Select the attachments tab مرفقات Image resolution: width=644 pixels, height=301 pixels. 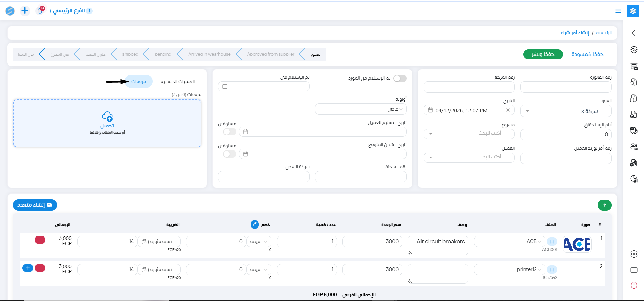(x=138, y=82)
